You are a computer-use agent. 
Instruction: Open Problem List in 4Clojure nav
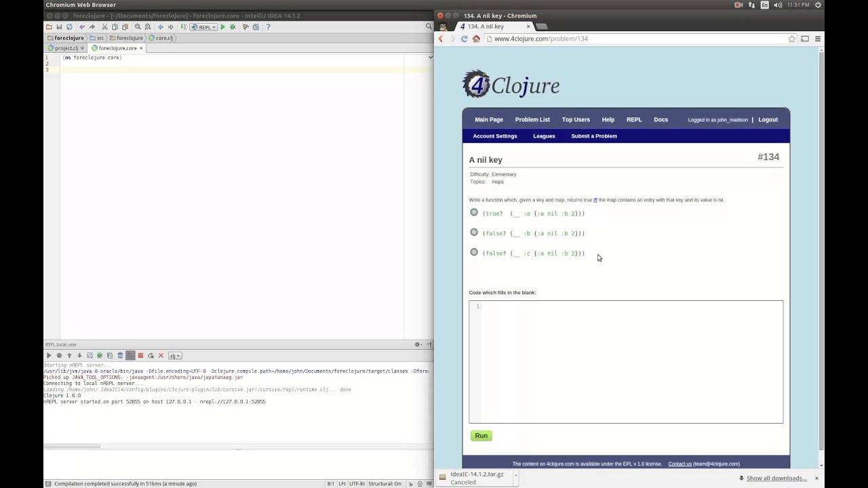click(x=532, y=120)
